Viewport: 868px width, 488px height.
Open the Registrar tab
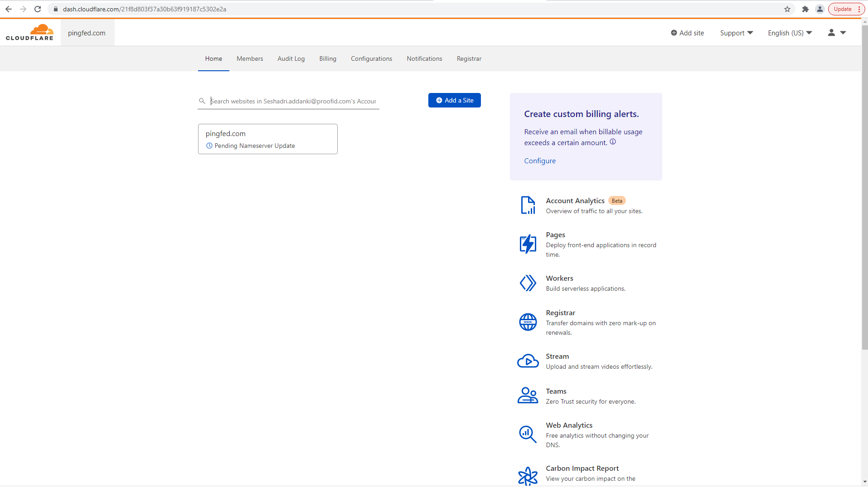pyautogui.click(x=469, y=59)
